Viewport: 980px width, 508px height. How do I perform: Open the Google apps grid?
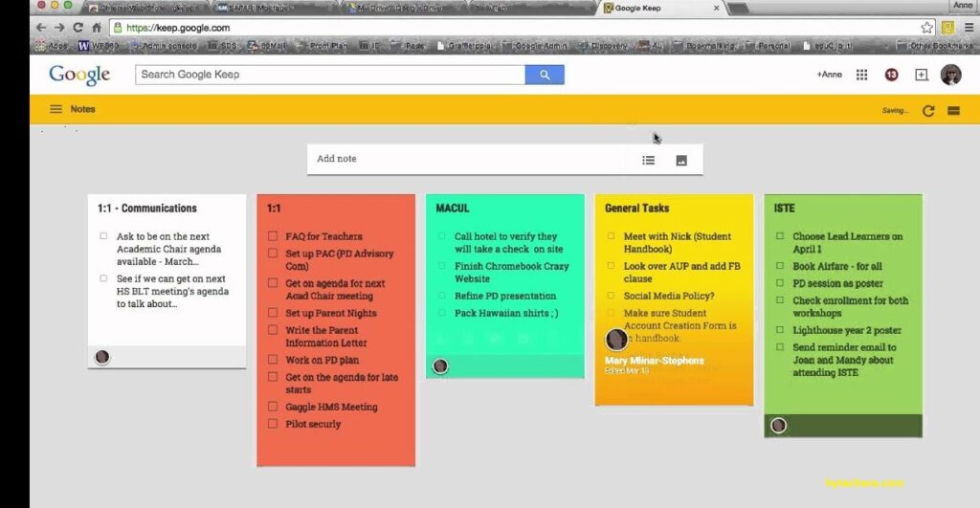862,75
